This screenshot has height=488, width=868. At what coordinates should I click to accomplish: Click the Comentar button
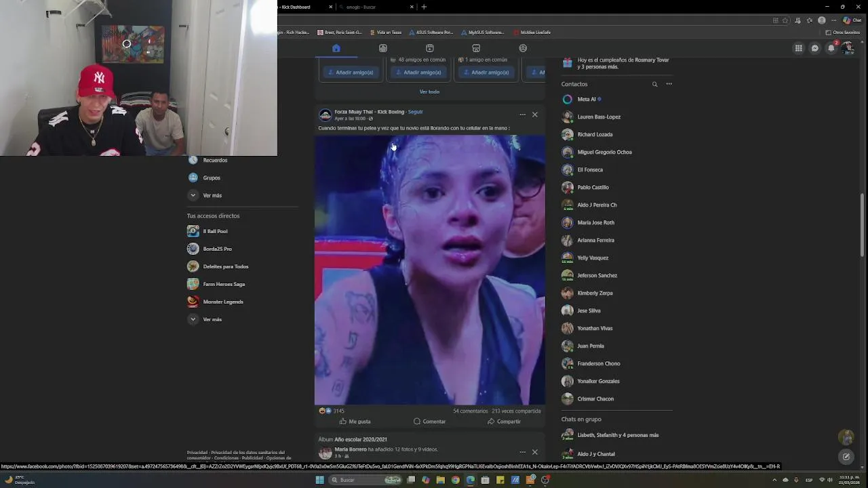(x=429, y=422)
